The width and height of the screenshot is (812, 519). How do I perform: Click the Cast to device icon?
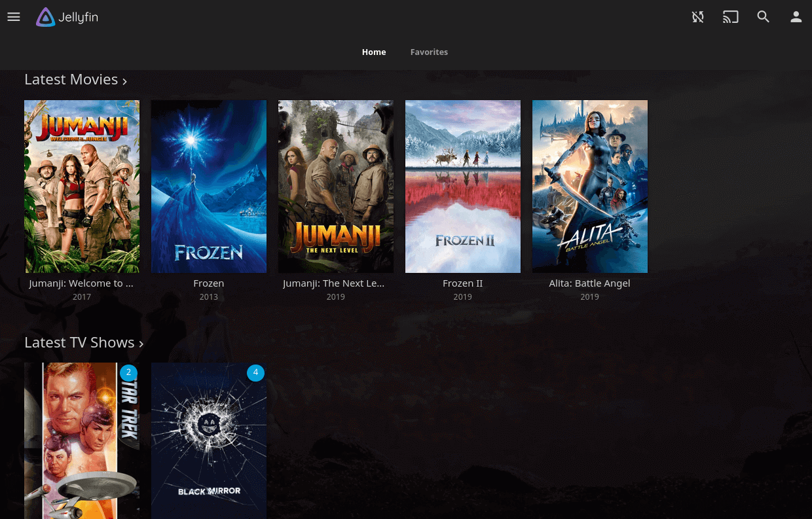(730, 17)
